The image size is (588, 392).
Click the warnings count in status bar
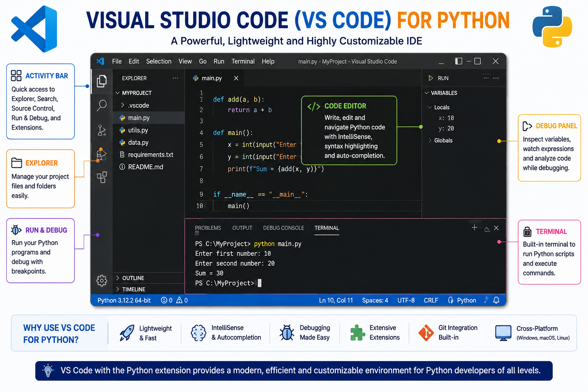(182, 301)
